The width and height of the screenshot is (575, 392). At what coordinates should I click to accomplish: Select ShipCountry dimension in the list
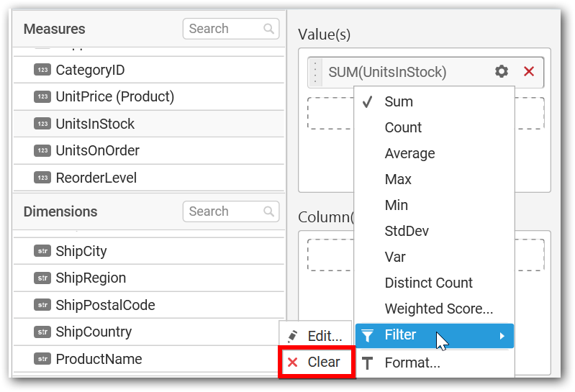click(149, 332)
